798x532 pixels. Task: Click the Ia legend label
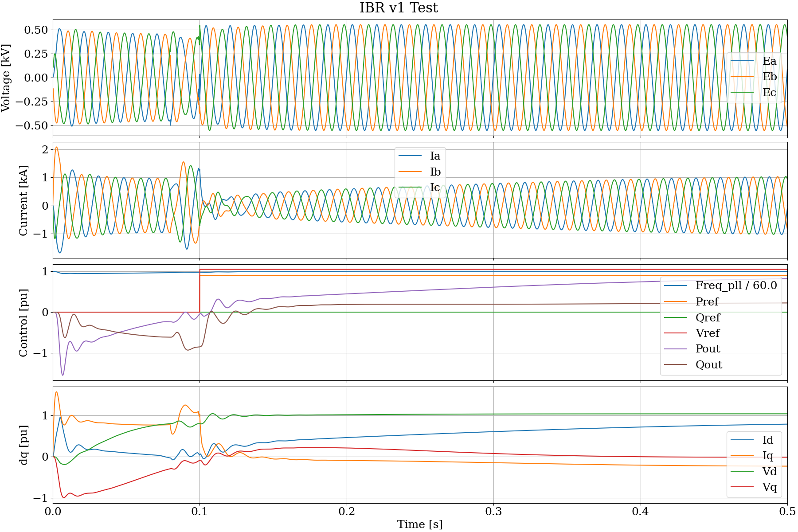(x=435, y=156)
